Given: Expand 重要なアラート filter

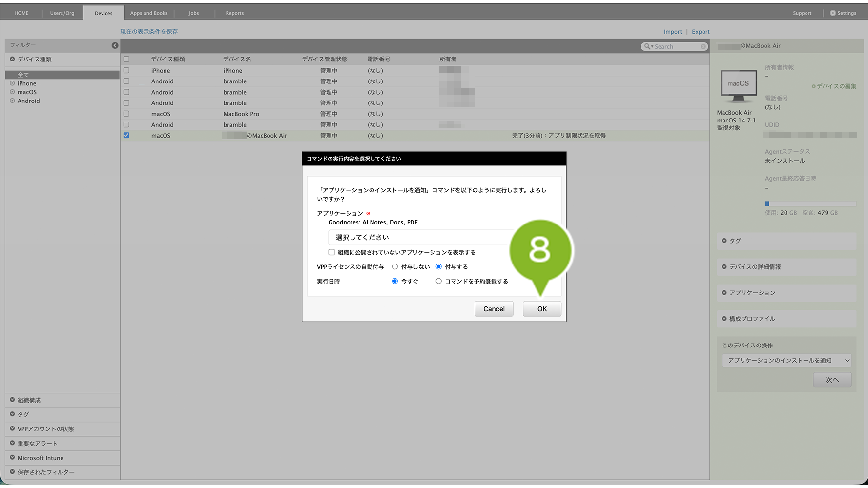Looking at the screenshot, I should point(62,444).
